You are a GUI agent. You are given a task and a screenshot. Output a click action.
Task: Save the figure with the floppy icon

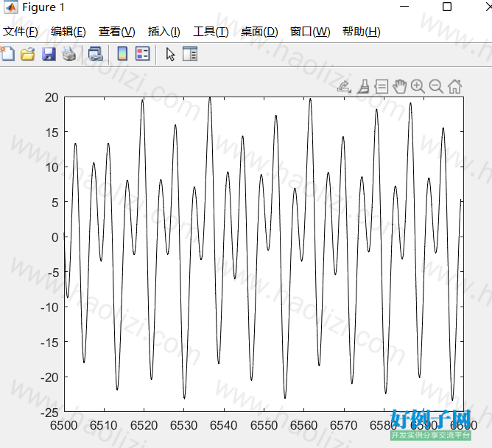(49, 54)
